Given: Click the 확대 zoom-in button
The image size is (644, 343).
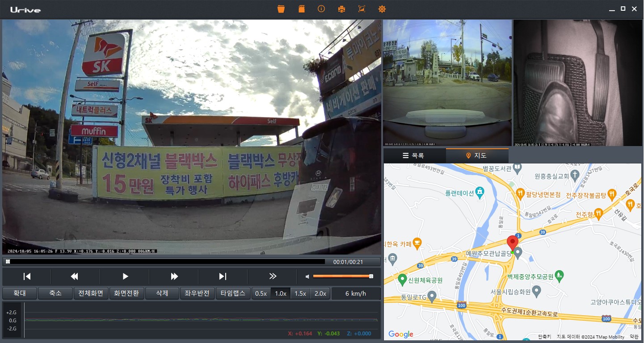Looking at the screenshot, I should coord(19,293).
